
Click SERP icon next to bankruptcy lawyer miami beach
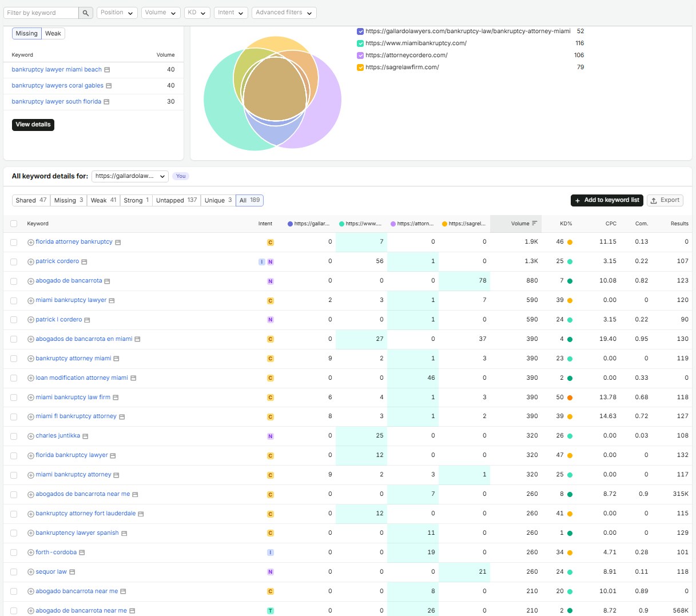point(107,70)
